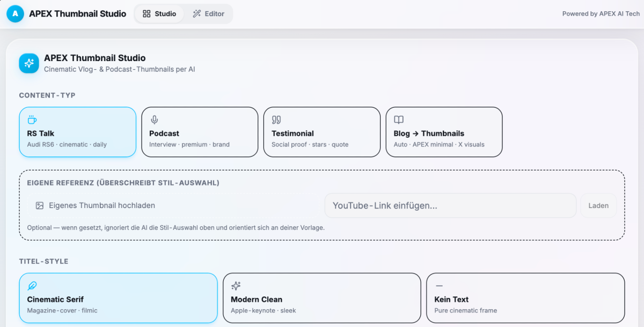Viewport: 644px width, 327px height.
Task: Click the quotation marks icon on Testimonial card
Action: (276, 120)
